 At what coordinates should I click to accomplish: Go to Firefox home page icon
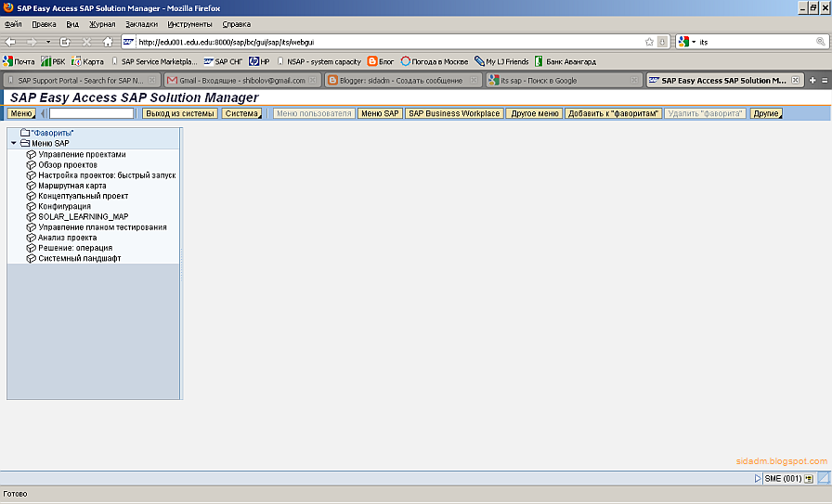coord(108,42)
